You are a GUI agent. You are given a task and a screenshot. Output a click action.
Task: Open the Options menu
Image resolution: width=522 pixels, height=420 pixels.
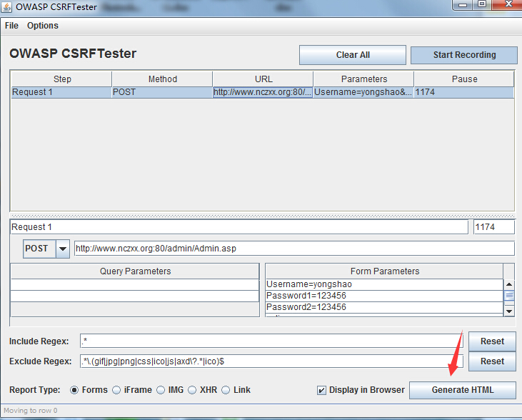43,26
